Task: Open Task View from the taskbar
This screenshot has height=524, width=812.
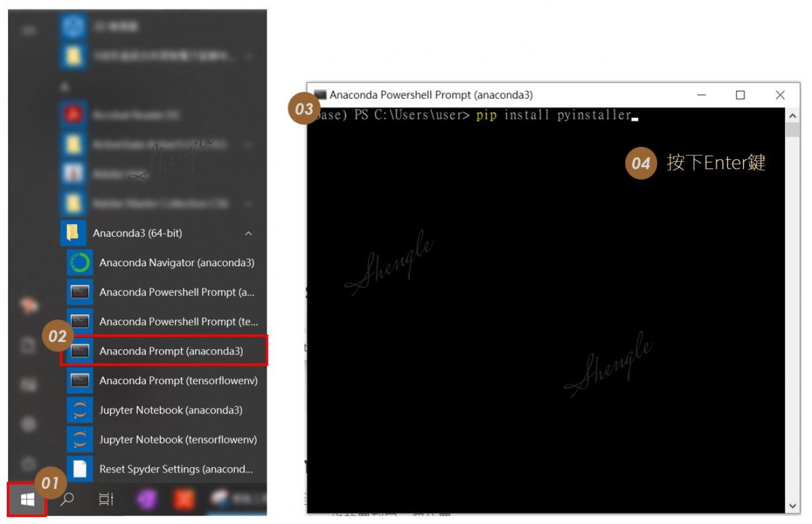Action: pyautogui.click(x=106, y=500)
